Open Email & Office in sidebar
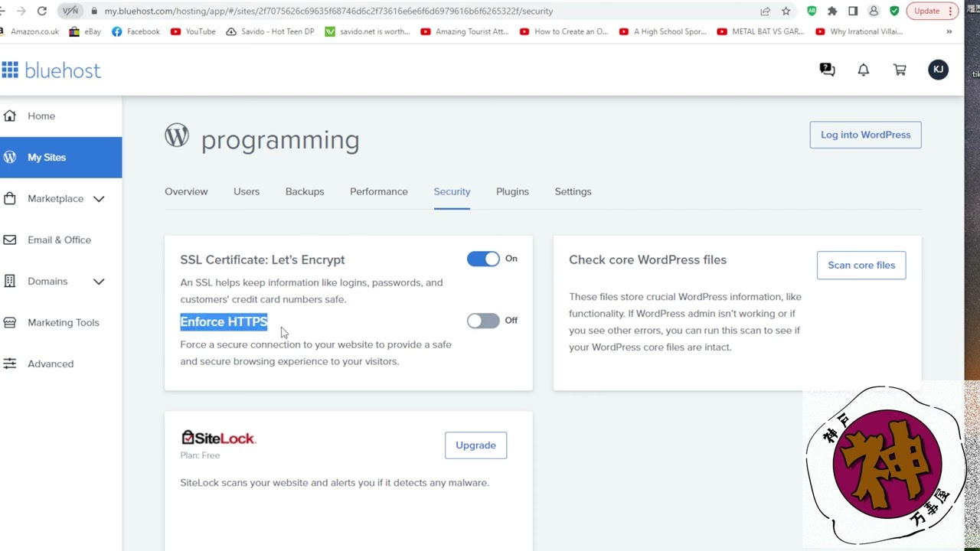 [x=59, y=240]
